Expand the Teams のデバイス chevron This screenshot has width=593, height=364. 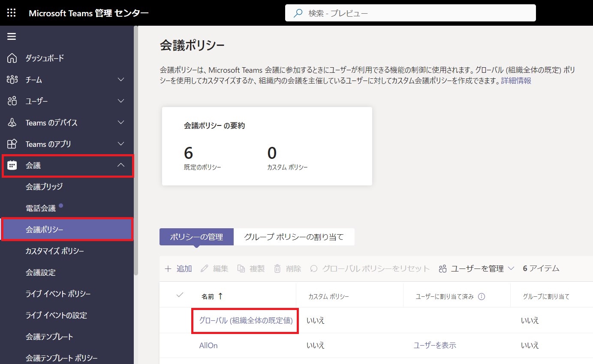tap(121, 122)
